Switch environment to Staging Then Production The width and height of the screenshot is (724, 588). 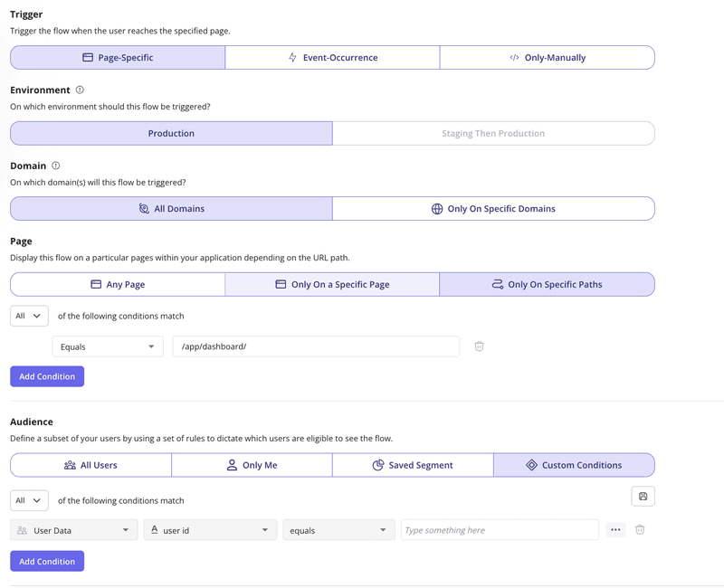pyautogui.click(x=493, y=133)
